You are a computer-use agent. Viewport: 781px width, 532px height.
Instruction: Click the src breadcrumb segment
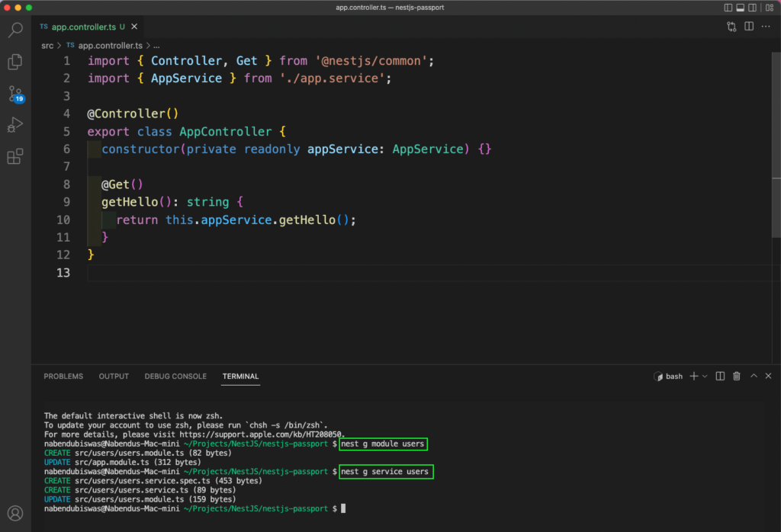(x=47, y=46)
